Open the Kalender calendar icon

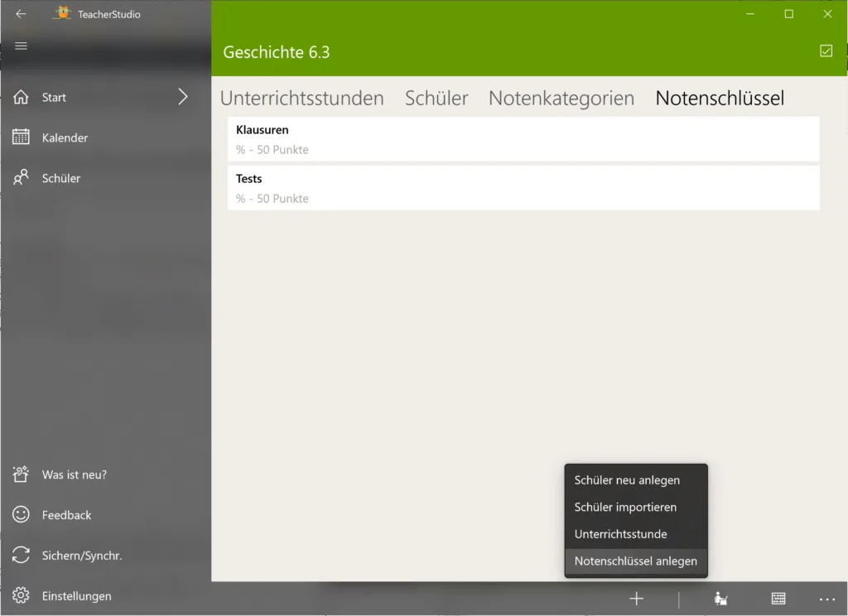pyautogui.click(x=21, y=137)
